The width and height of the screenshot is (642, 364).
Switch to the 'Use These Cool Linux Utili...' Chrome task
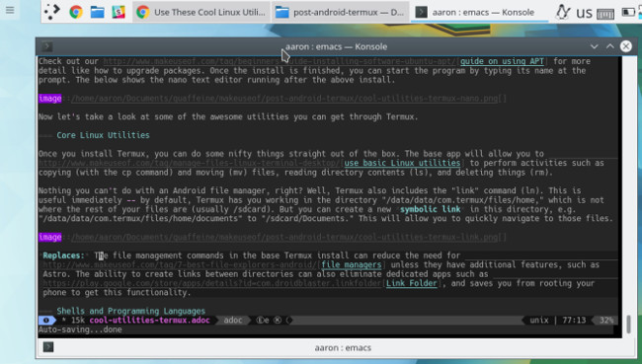[x=201, y=12]
